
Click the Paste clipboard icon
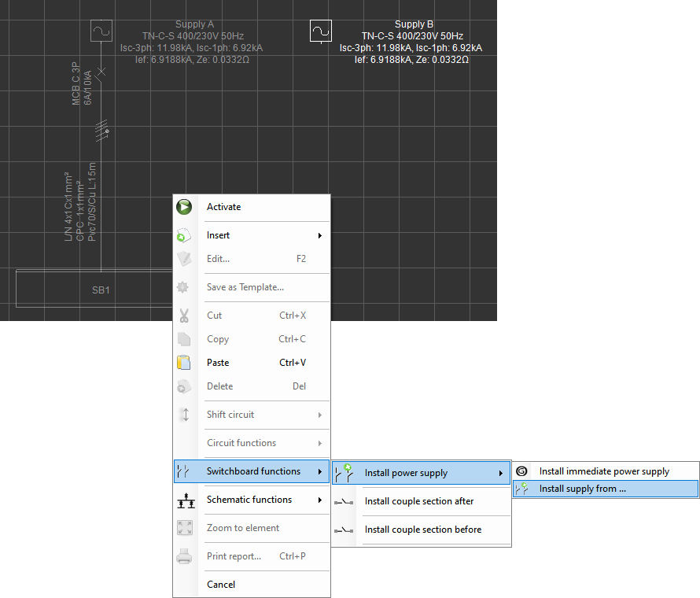pos(184,362)
